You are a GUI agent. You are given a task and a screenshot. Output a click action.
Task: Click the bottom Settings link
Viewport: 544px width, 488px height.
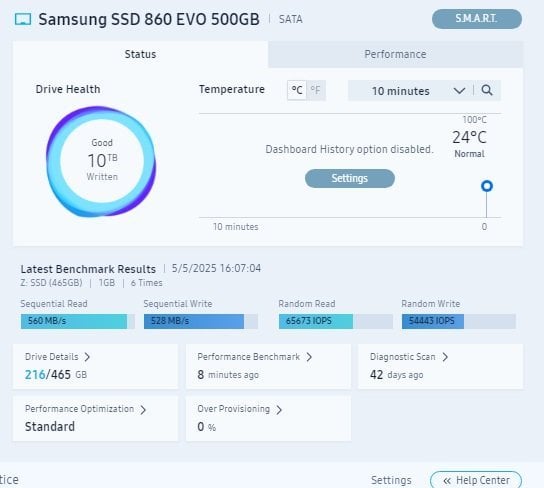click(391, 480)
